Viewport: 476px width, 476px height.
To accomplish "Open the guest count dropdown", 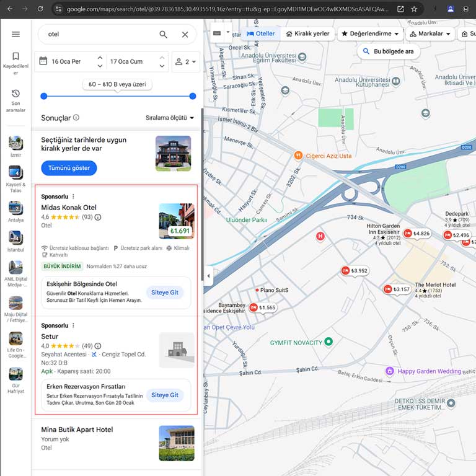I will click(185, 62).
